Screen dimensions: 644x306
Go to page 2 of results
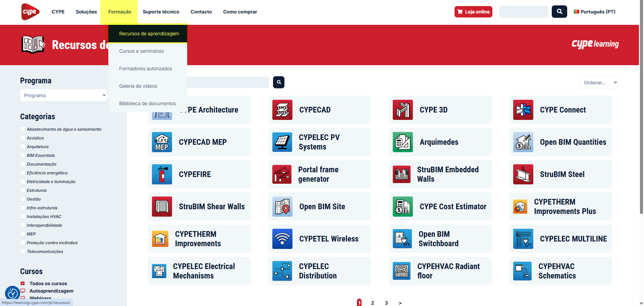coord(372,303)
